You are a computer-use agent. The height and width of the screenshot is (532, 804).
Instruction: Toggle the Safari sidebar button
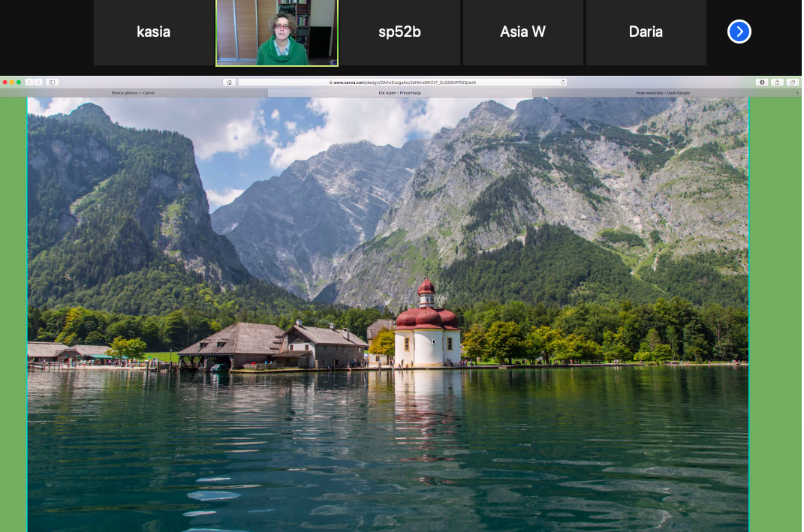[x=52, y=82]
